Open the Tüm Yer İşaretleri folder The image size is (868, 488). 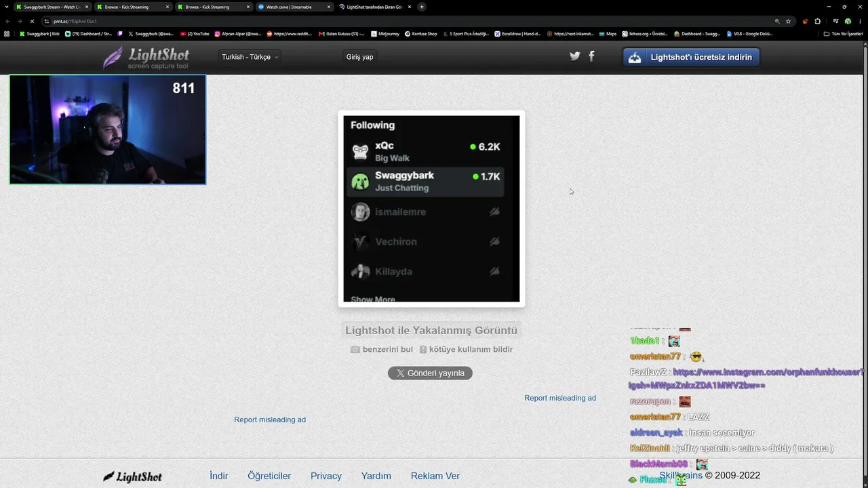[x=844, y=34]
